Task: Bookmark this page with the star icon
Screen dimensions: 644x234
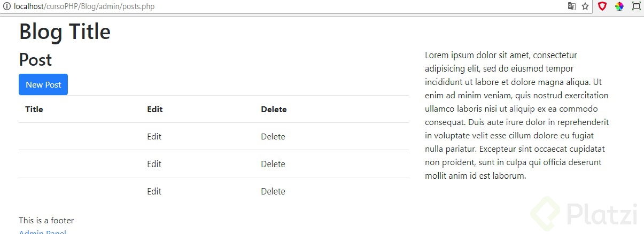Action: pos(585,6)
